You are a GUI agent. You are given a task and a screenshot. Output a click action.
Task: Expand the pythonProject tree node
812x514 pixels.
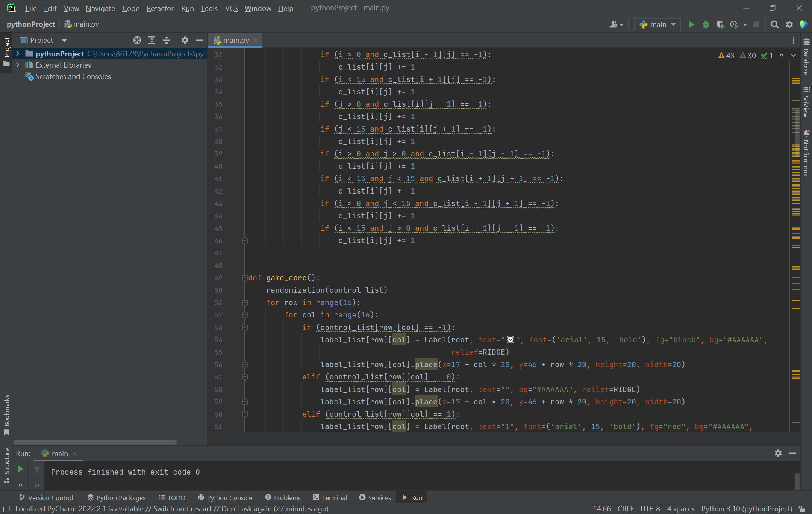(x=18, y=54)
